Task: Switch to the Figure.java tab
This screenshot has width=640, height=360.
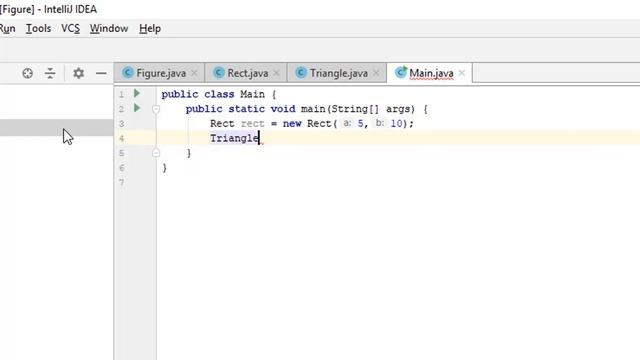Action: [160, 73]
